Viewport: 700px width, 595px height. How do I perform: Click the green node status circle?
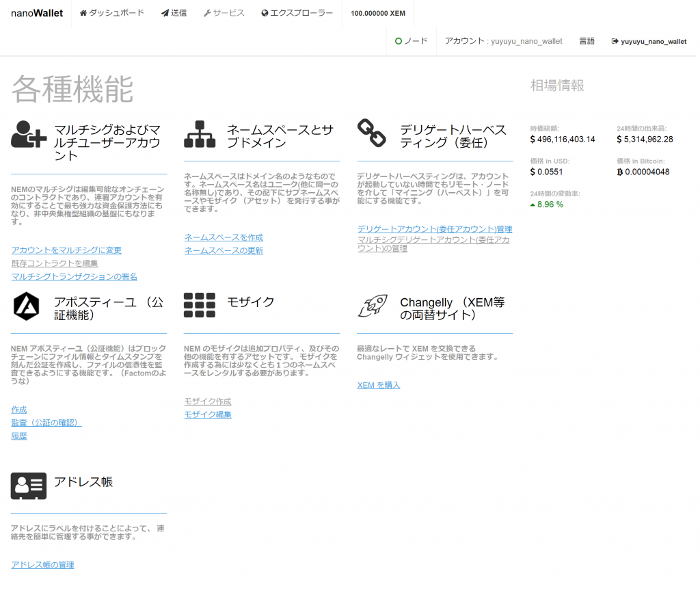tap(399, 41)
